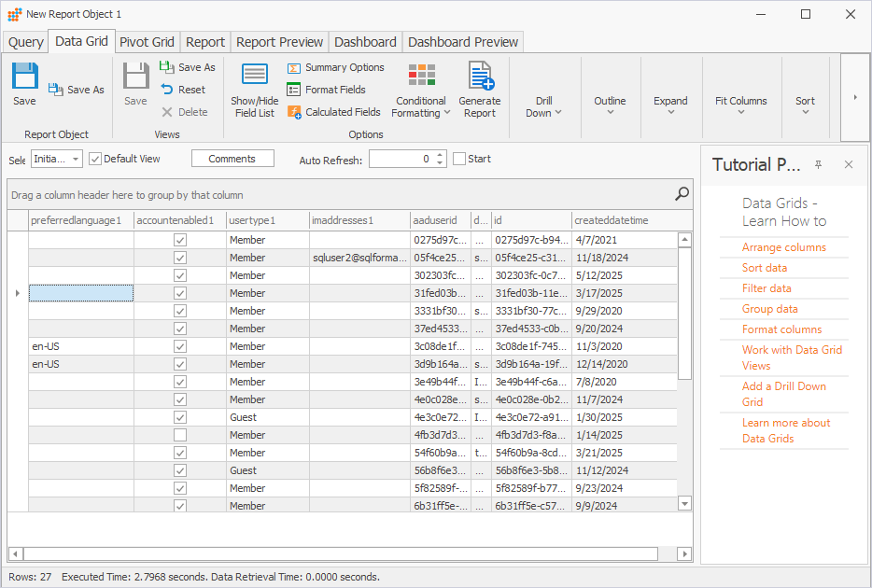
Task: Click the search magnifier above the grid
Action: (x=682, y=194)
